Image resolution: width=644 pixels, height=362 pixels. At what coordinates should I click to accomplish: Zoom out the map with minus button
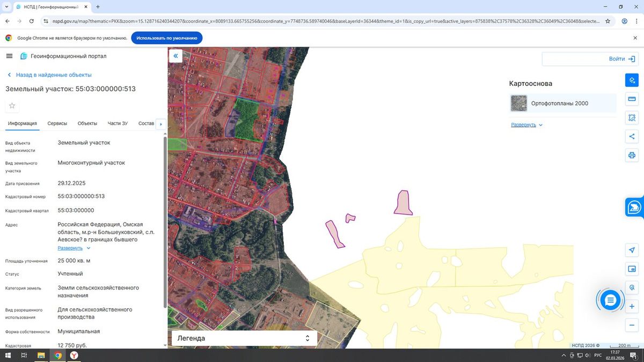point(632,325)
